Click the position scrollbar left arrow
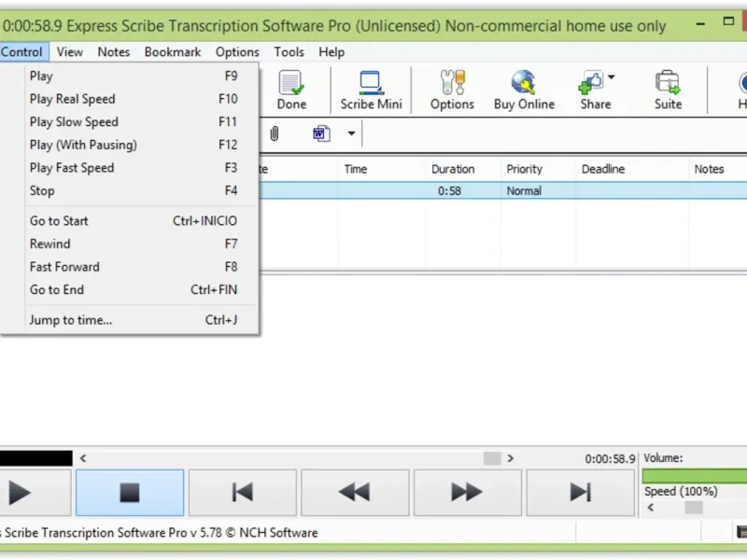The image size is (747, 560). tap(83, 458)
